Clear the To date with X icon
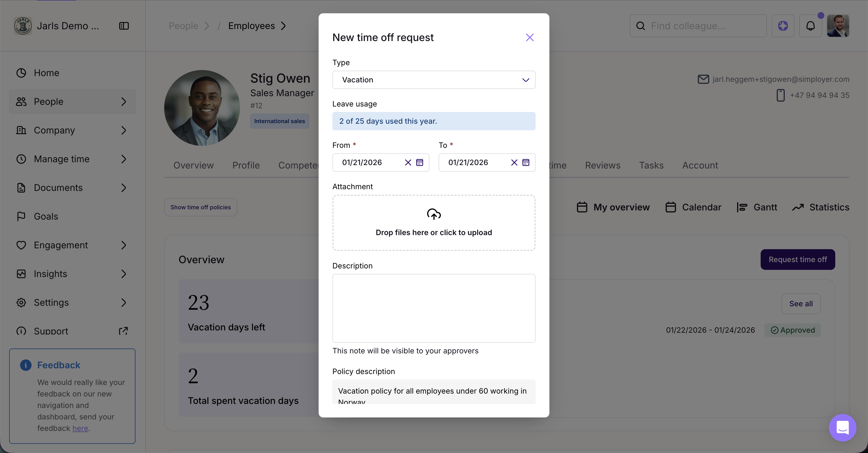Screen dimensions: 868x453 tap(514, 162)
